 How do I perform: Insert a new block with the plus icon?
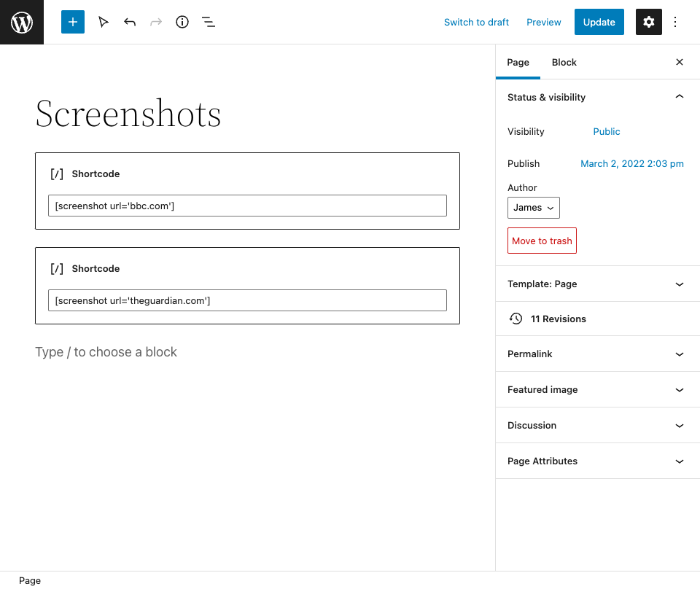(x=72, y=22)
